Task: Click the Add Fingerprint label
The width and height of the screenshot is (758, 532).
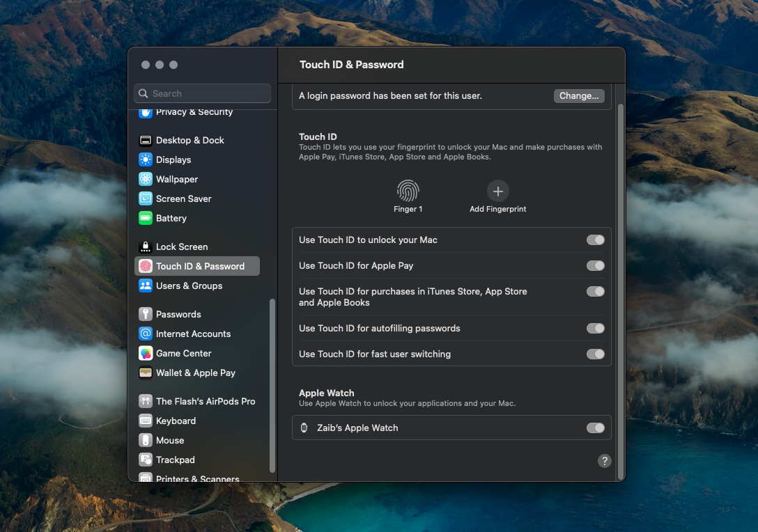Action: coord(498,209)
